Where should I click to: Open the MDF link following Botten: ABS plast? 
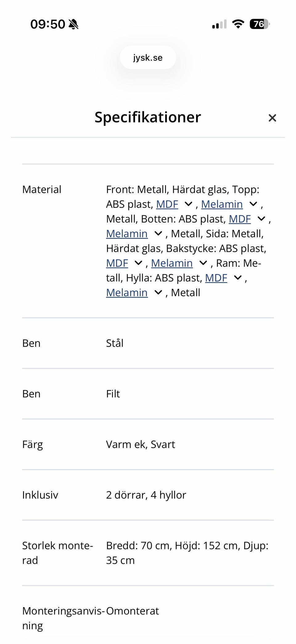(x=240, y=219)
